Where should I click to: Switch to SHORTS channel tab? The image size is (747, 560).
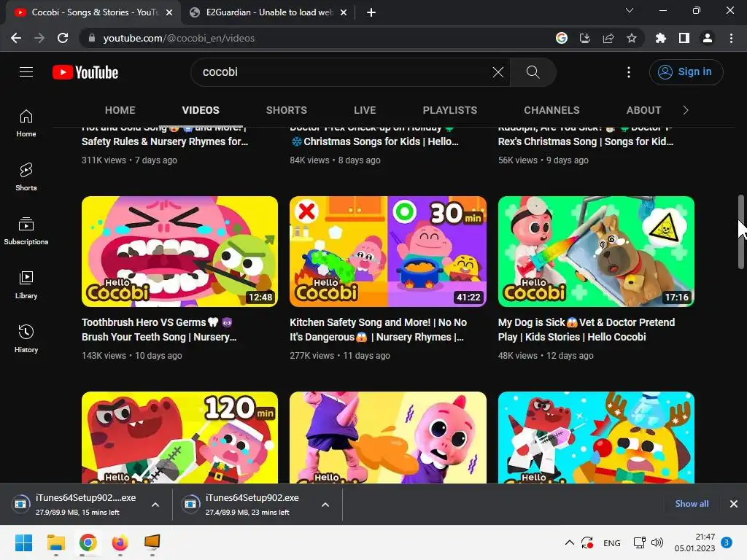tap(286, 110)
